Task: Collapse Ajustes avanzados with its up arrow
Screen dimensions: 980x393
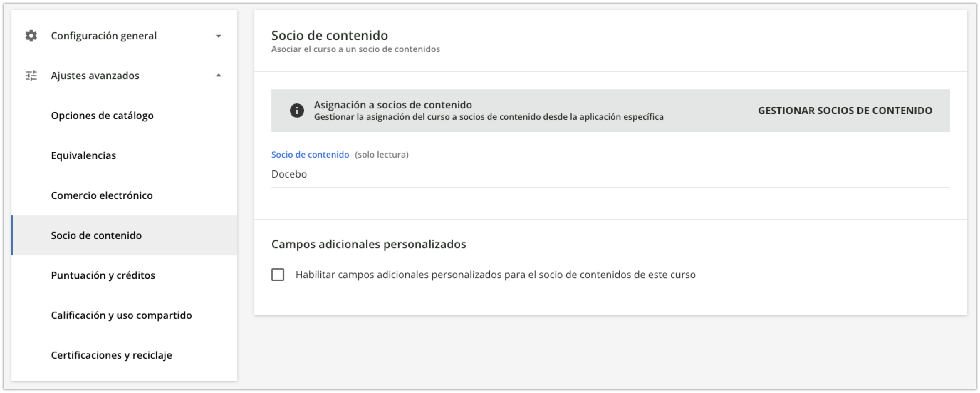Action: pos(218,75)
